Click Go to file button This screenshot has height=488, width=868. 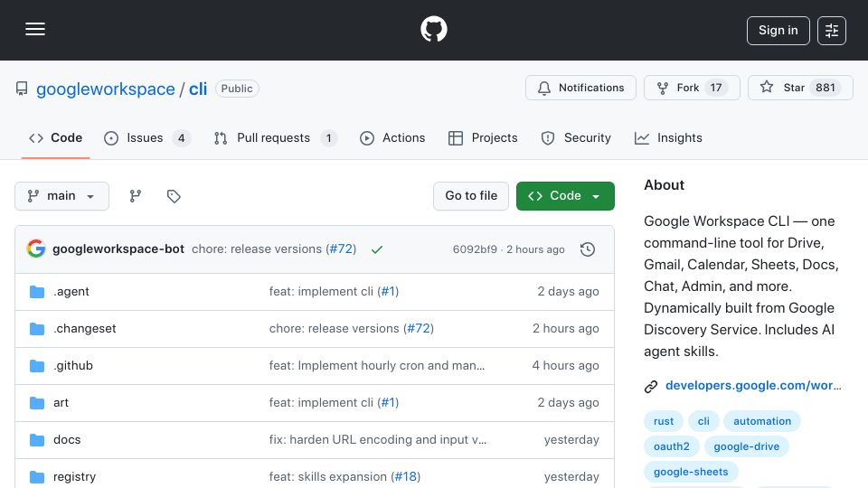471,196
